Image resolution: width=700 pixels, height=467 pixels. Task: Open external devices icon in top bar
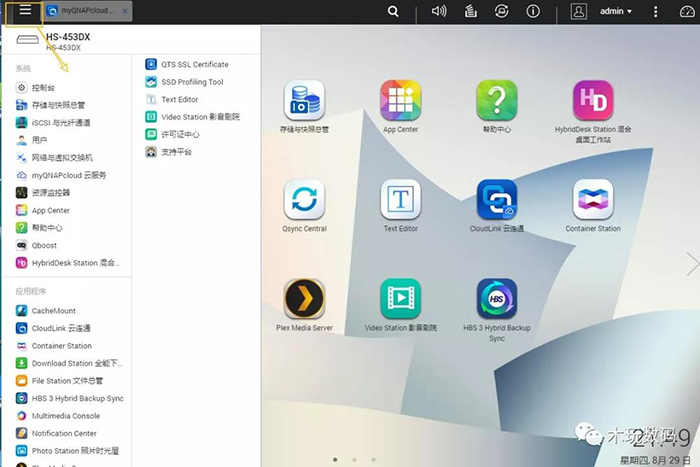click(501, 11)
